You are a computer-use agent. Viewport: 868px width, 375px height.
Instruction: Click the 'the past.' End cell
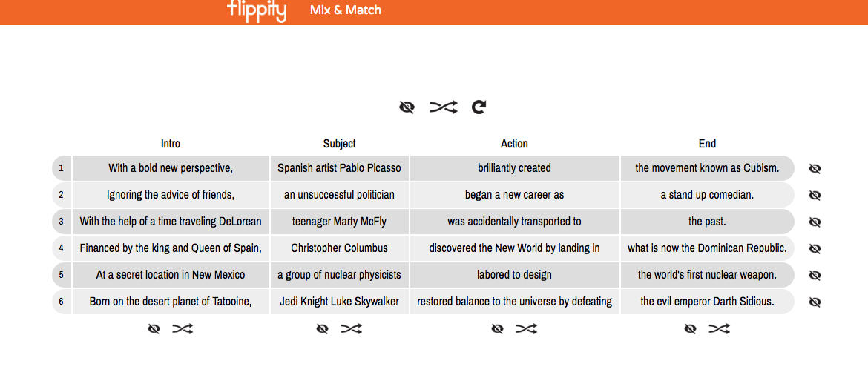pyautogui.click(x=707, y=222)
